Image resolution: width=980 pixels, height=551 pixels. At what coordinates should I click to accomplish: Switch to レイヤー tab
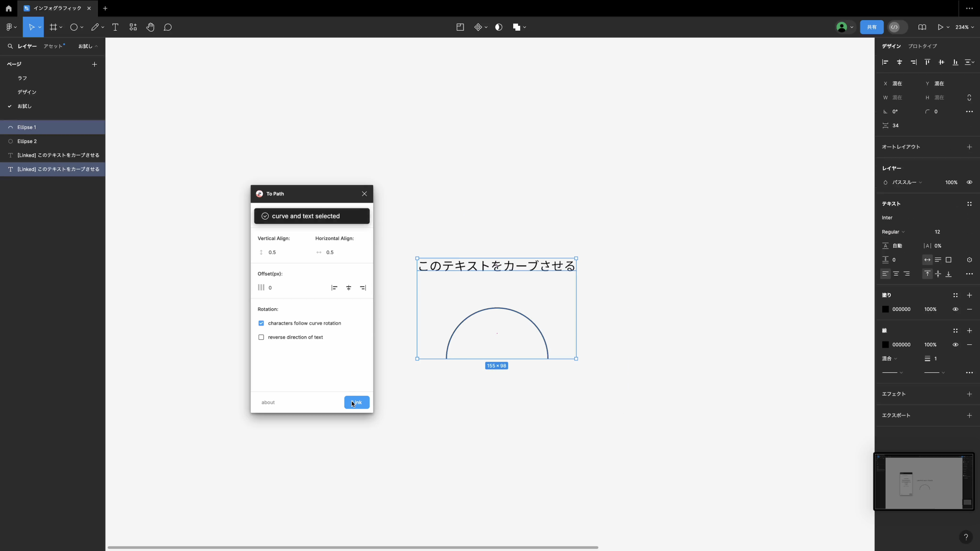(x=27, y=46)
